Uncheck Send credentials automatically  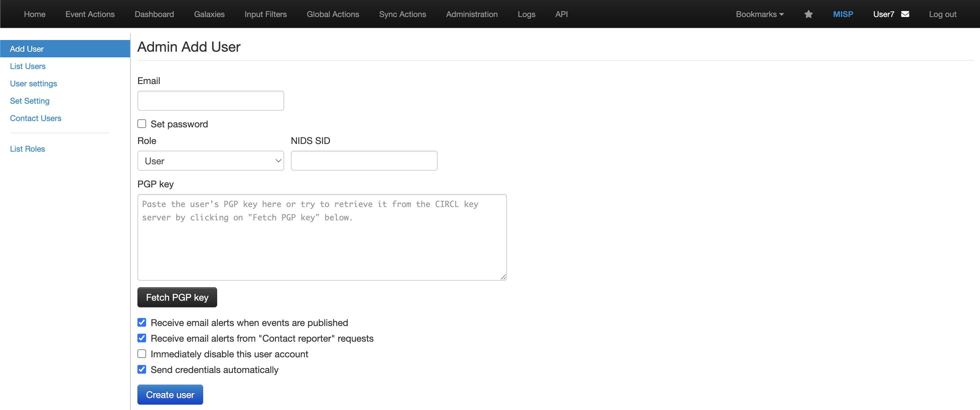142,369
